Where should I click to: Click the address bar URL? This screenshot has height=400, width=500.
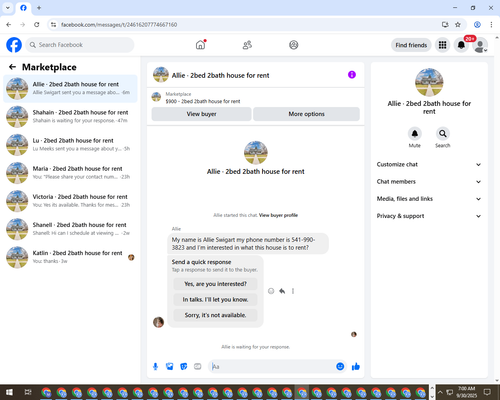pos(119,25)
